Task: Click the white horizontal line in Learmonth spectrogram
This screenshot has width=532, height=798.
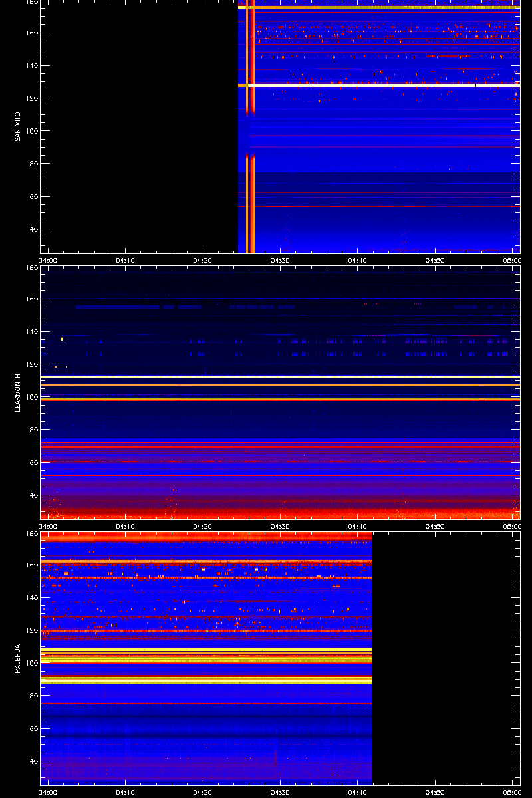Action: 280,376
